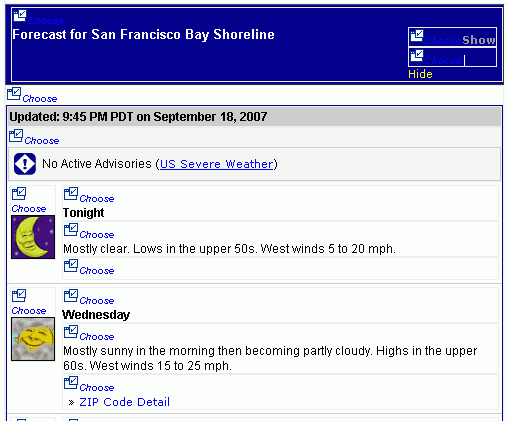
Task: Click Choose link above Mostly sunny text
Action: (97, 337)
